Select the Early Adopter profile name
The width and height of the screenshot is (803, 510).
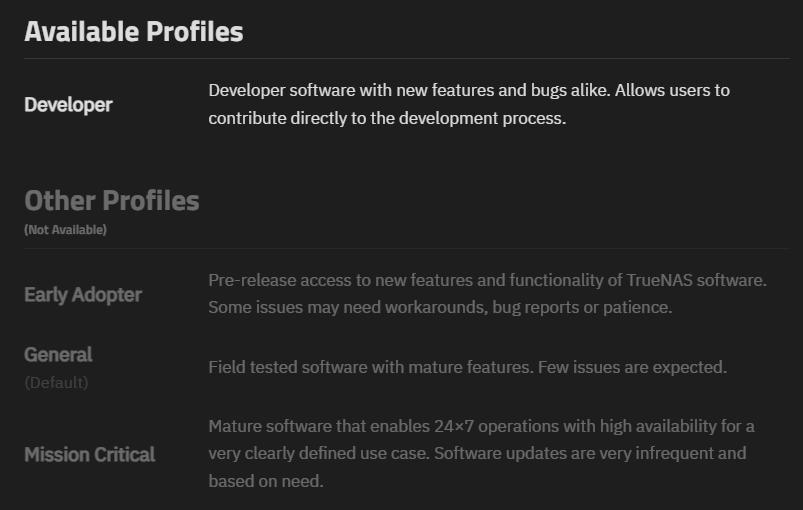click(83, 294)
